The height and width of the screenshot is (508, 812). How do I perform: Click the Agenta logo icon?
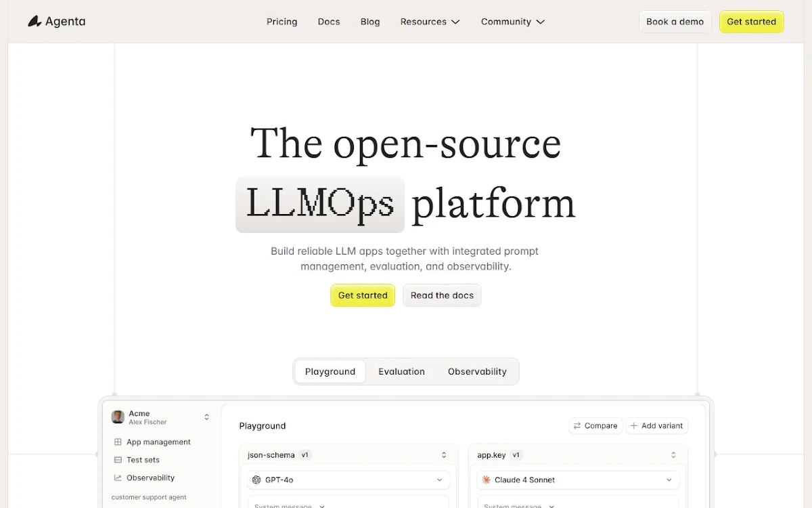point(35,22)
